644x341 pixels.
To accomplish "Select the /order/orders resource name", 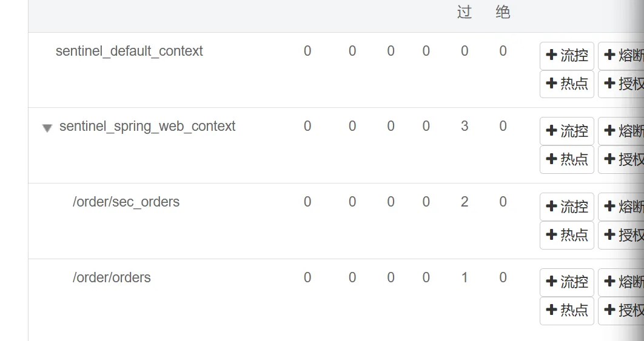I will click(x=112, y=277).
